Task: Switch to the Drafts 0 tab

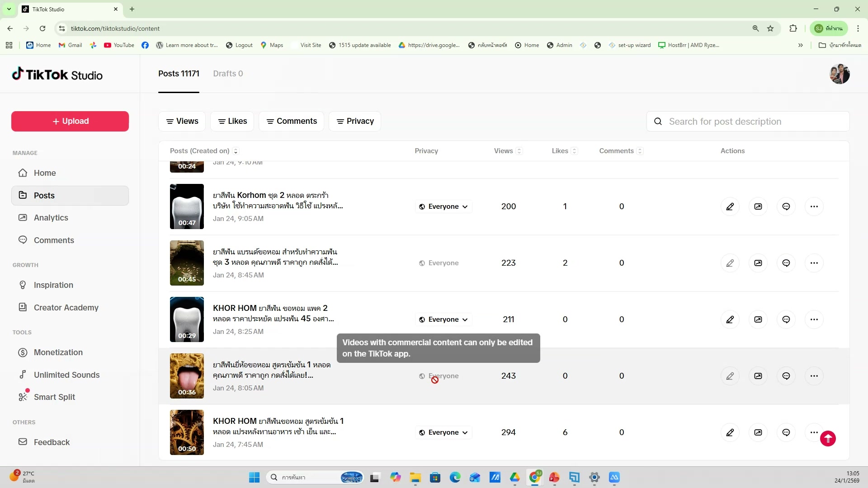Action: click(x=228, y=74)
